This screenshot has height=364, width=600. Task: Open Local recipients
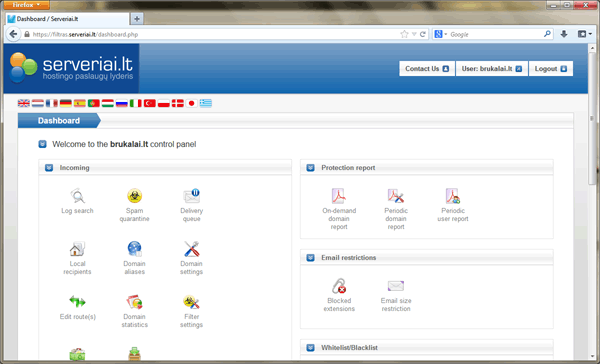(77, 258)
